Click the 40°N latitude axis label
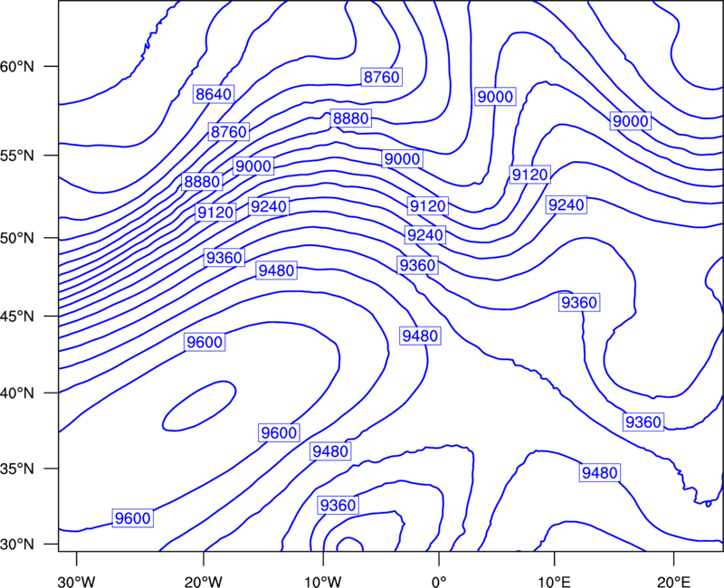Viewport: 724px width, 588px height. (x=17, y=394)
